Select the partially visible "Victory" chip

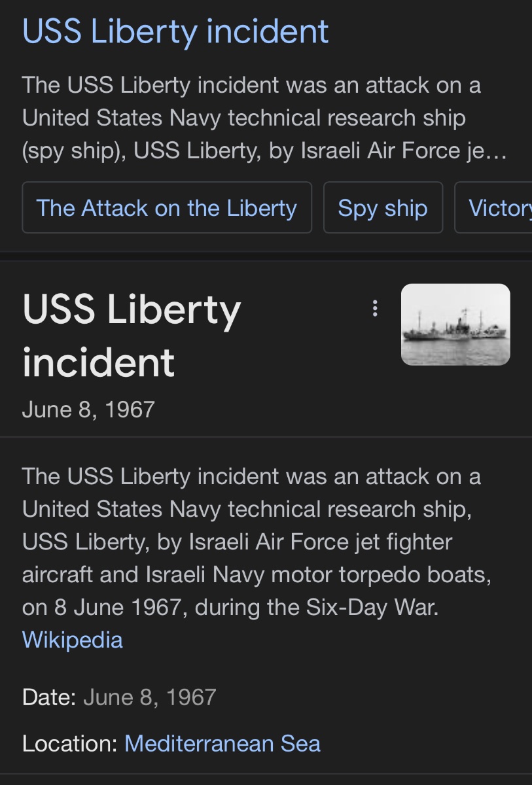(499, 208)
